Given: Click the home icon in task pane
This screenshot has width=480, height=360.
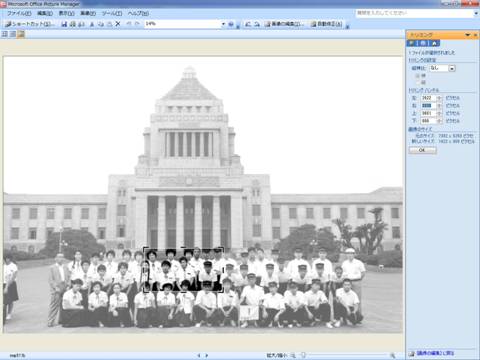Looking at the screenshot, I should tap(434, 43).
